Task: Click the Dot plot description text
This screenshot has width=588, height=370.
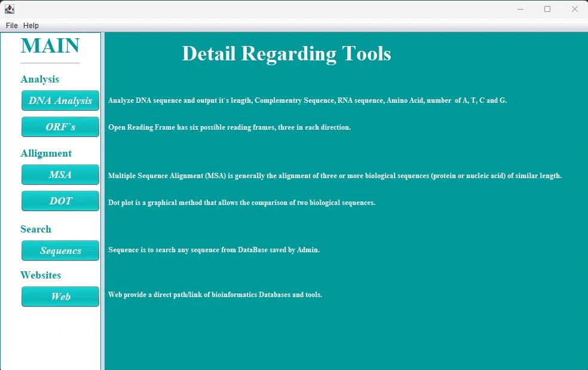Action: (241, 203)
